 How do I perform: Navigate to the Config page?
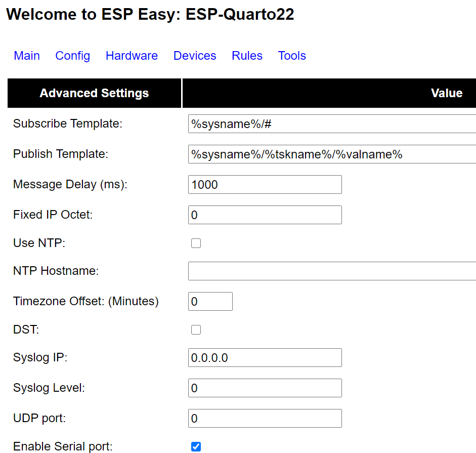(72, 56)
